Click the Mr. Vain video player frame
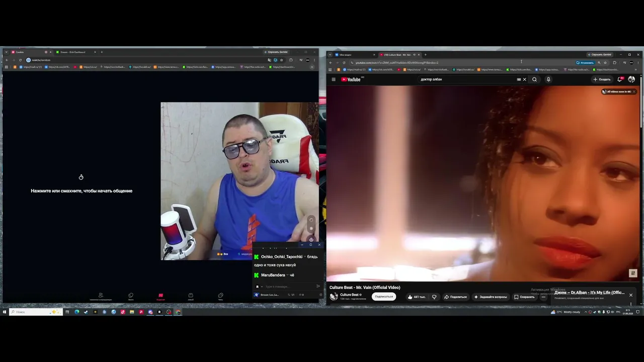This screenshot has width=644, height=362. point(483,183)
